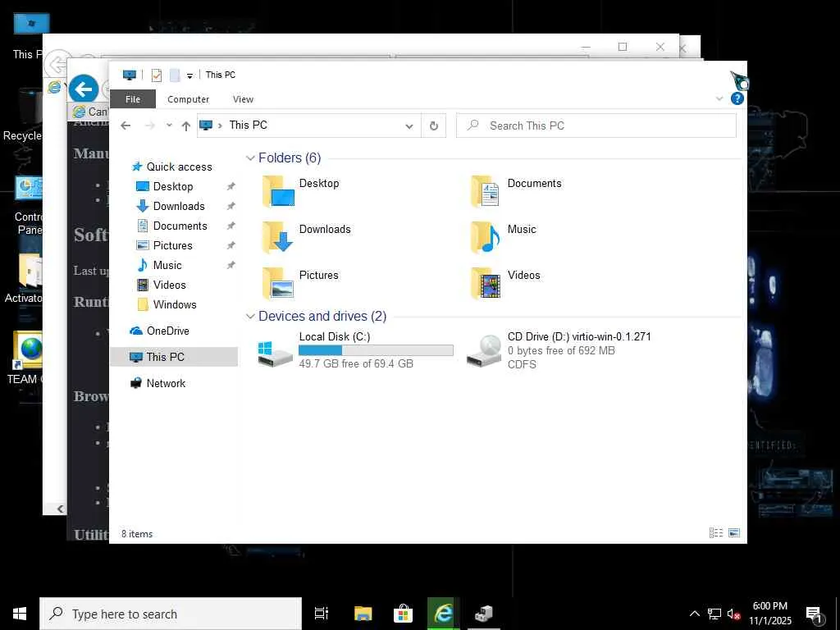Screen dimensions: 840x630
Task: Open the Music folder in Folders section
Action: [x=486, y=236]
